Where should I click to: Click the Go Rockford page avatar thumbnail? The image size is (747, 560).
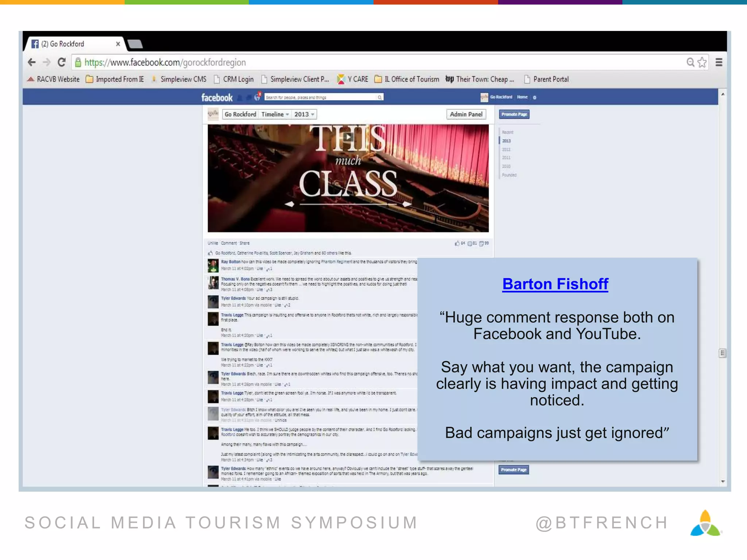click(213, 114)
